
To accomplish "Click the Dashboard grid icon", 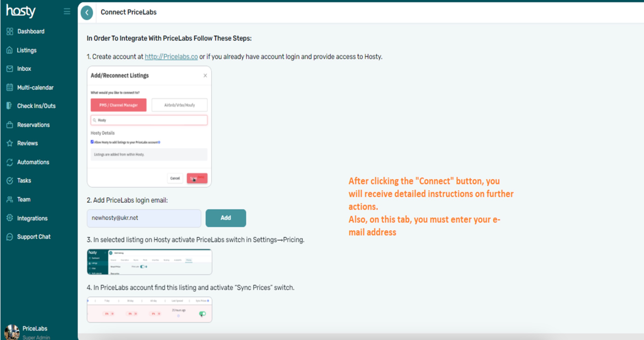I will (x=10, y=31).
